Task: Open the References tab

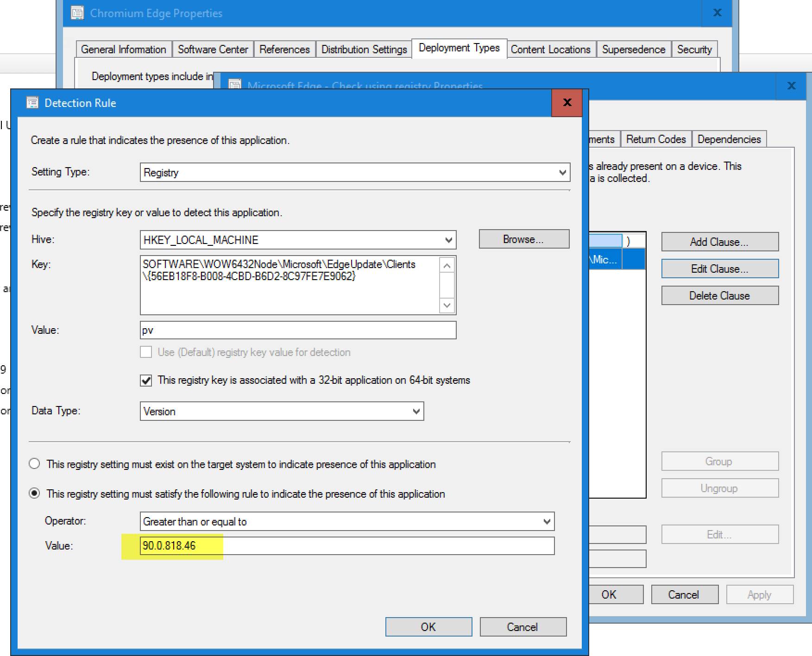Action: pos(284,50)
